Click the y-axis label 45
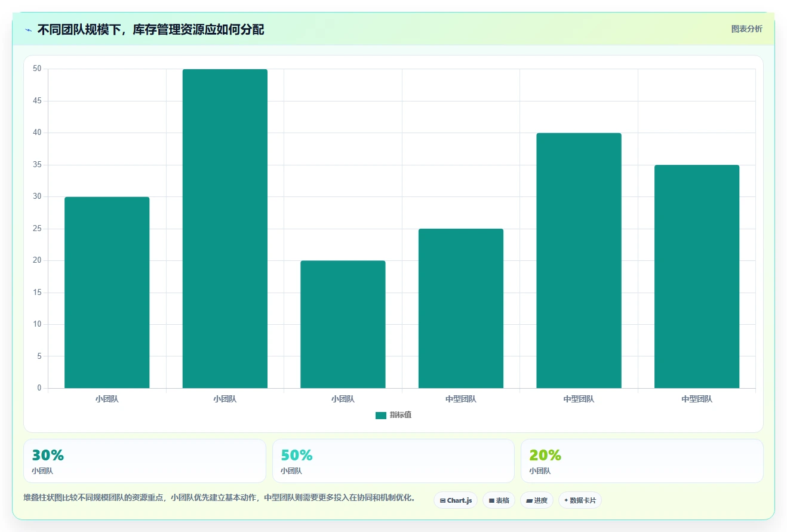Image resolution: width=787 pixels, height=532 pixels. 37,101
